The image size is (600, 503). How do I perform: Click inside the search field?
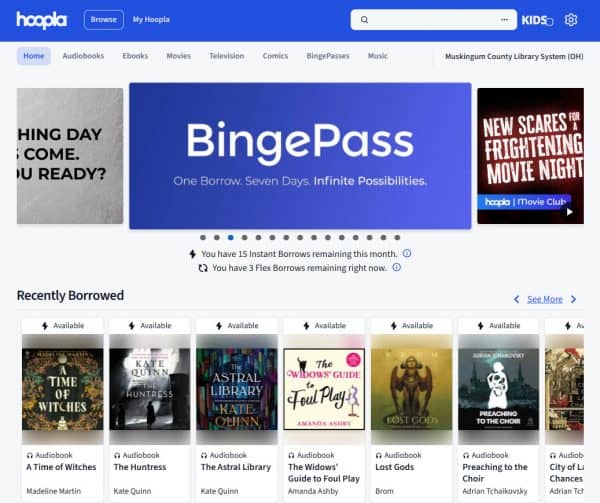[434, 20]
